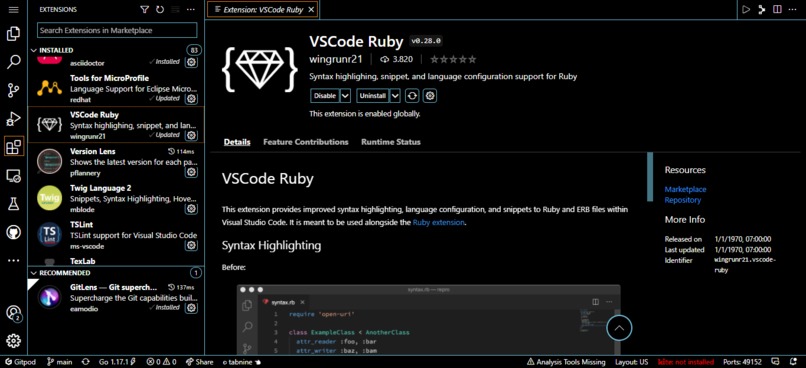The image size is (806, 368).
Task: Open the Search view in activity bar
Action: [x=13, y=63]
